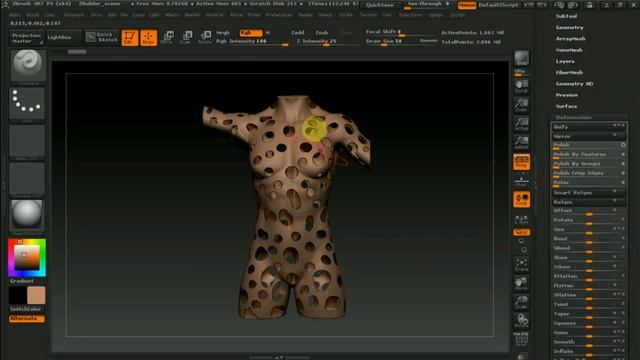Screen dimensions: 640x360
Task: Expand the Geometry section
Action: pos(569,27)
